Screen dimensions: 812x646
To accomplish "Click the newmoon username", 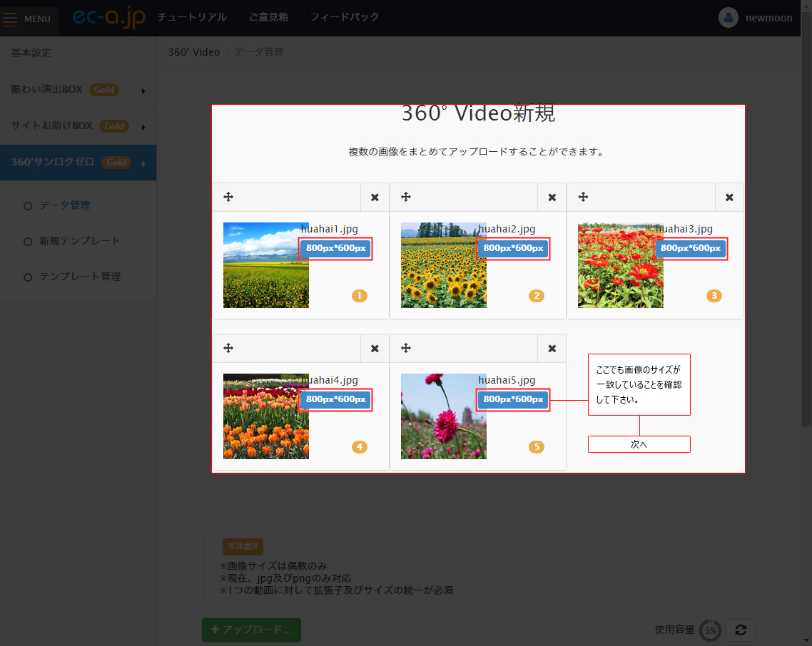I will (x=768, y=18).
